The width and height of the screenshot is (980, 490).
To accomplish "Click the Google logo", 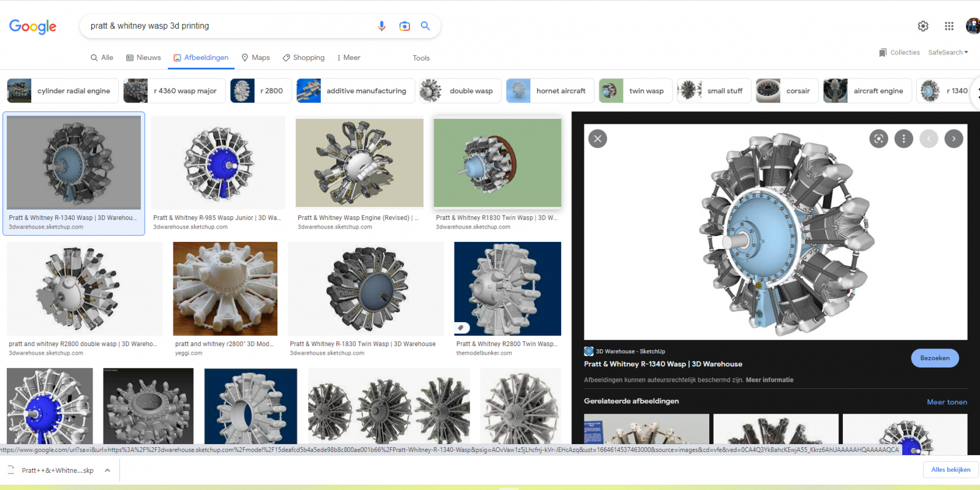I will point(32,26).
